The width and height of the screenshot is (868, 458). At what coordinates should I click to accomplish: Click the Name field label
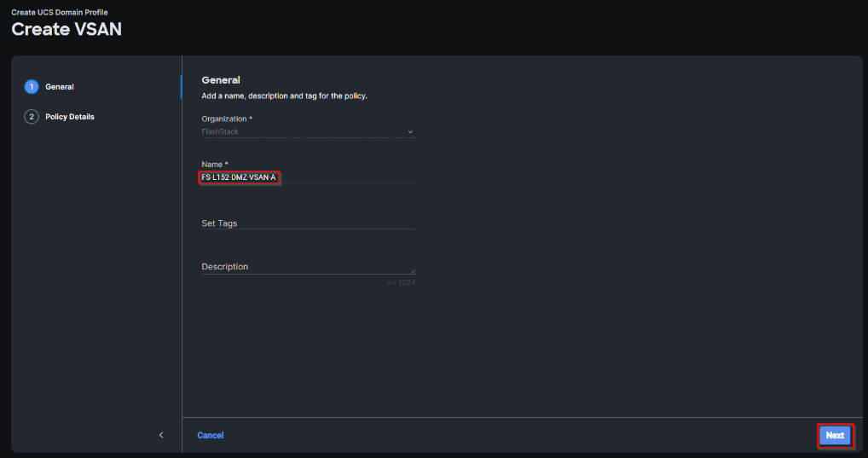coord(214,164)
